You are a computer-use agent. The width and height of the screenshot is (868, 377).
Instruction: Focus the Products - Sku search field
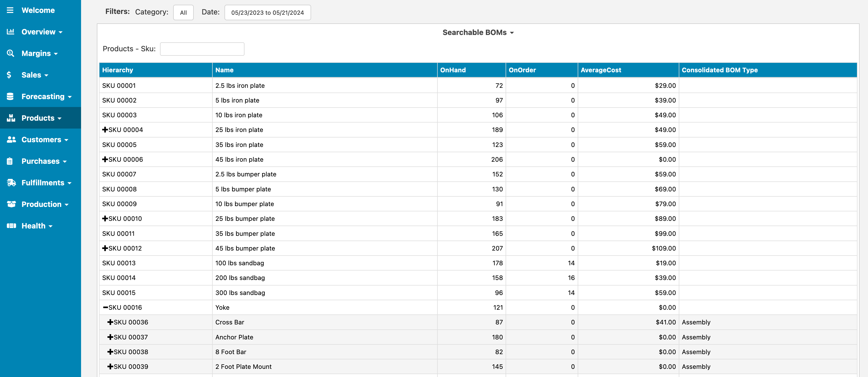202,49
